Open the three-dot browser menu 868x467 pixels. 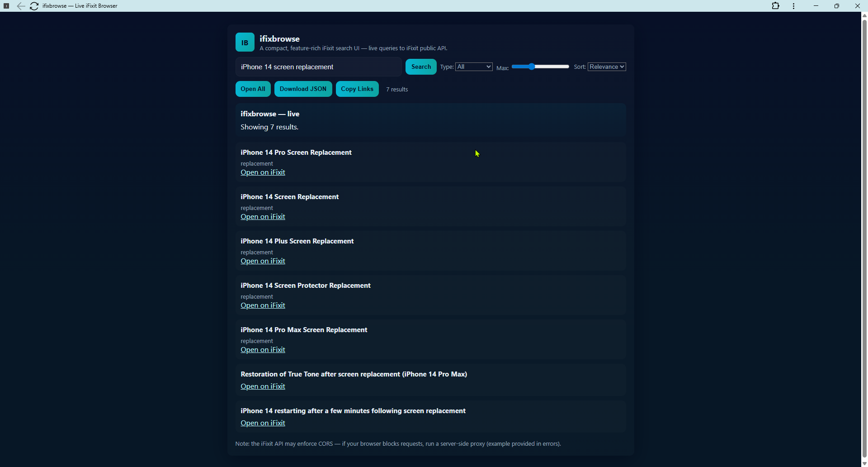(794, 6)
